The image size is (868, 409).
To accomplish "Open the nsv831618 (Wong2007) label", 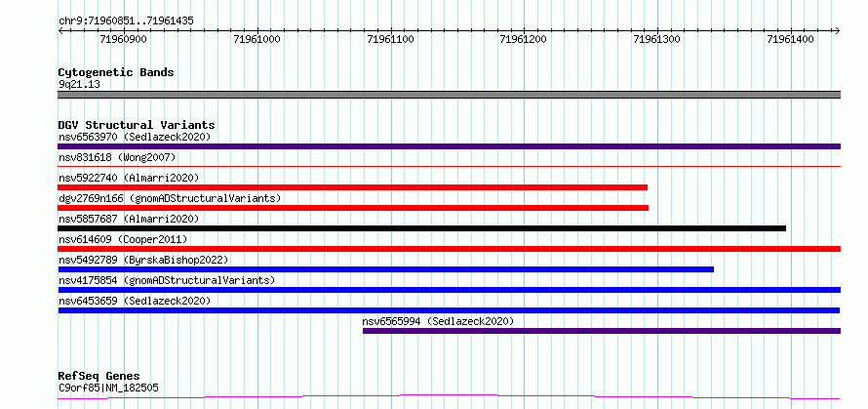I will pos(117,157).
